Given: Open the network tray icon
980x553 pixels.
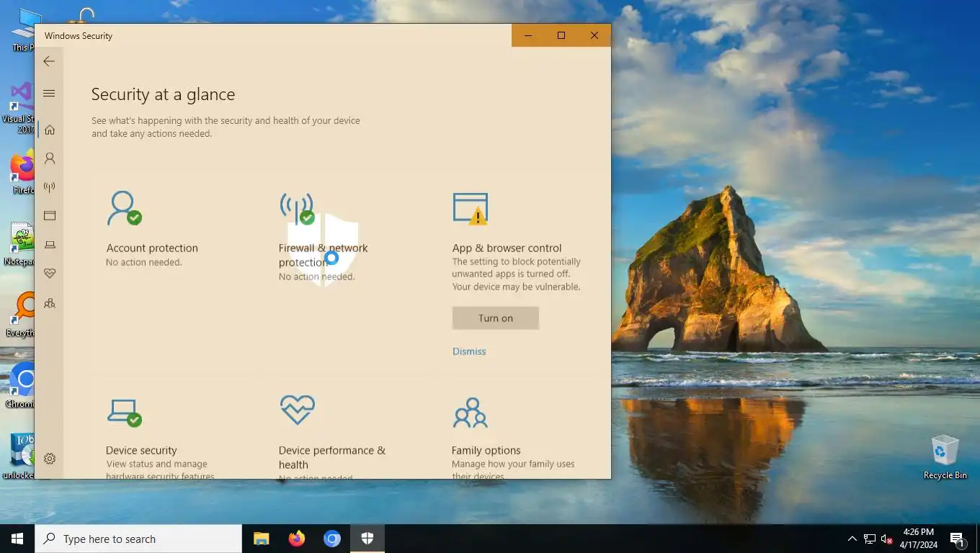Looking at the screenshot, I should pos(870,539).
